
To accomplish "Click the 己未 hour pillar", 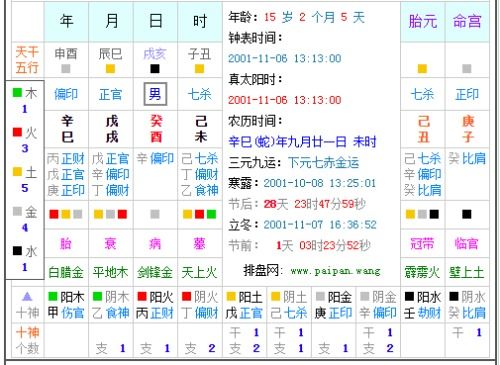I will click(201, 129).
